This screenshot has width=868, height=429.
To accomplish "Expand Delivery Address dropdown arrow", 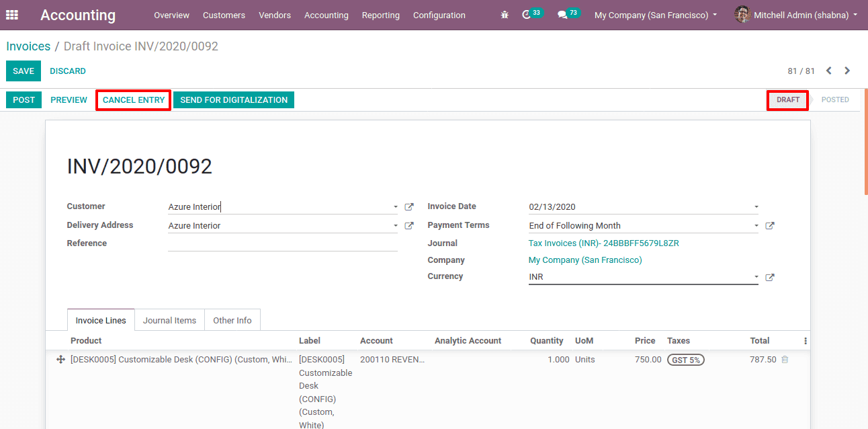I will pyautogui.click(x=395, y=226).
